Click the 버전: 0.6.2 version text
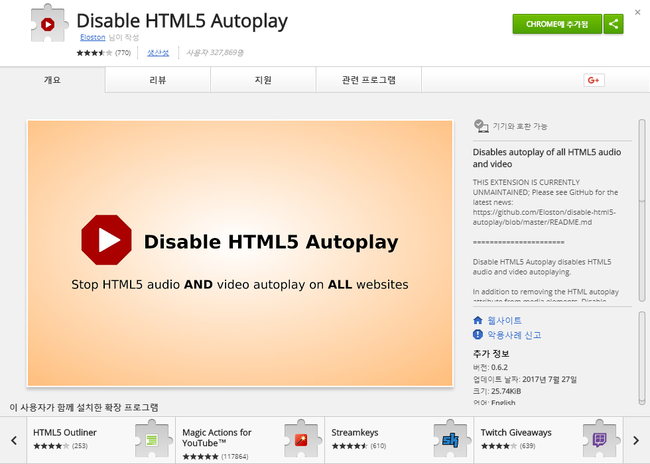This screenshot has width=650, height=464. [490, 367]
